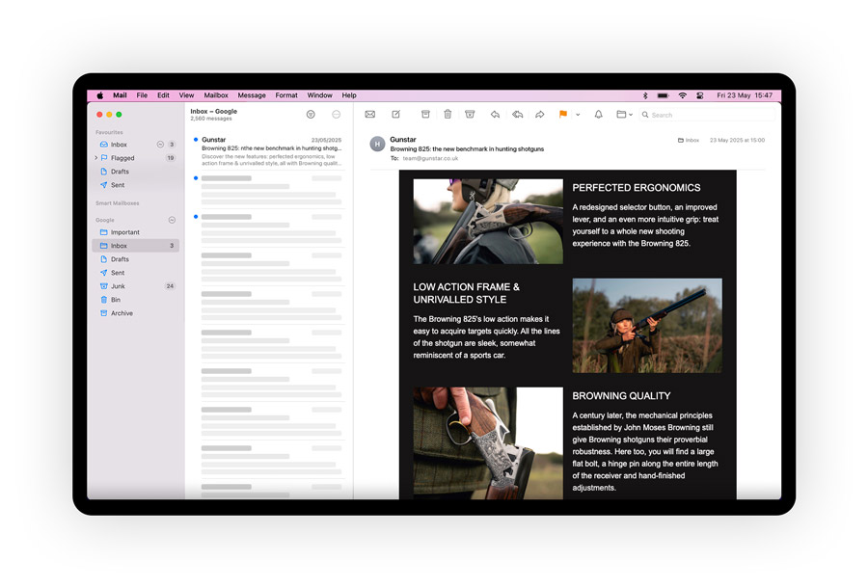Click the Low Action Frame & Unrivalled Style heading

[466, 293]
